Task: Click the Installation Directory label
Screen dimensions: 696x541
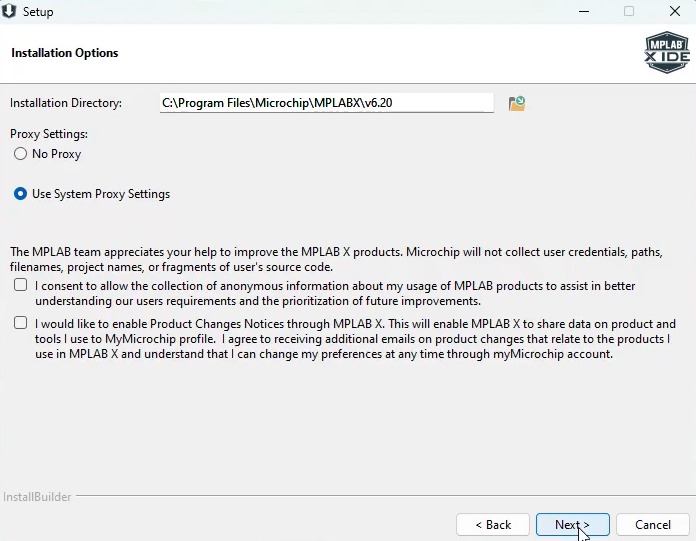Action: click(66, 103)
